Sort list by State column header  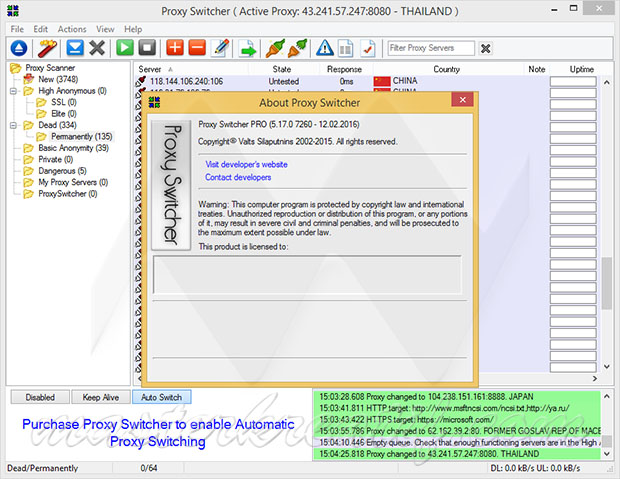click(282, 69)
